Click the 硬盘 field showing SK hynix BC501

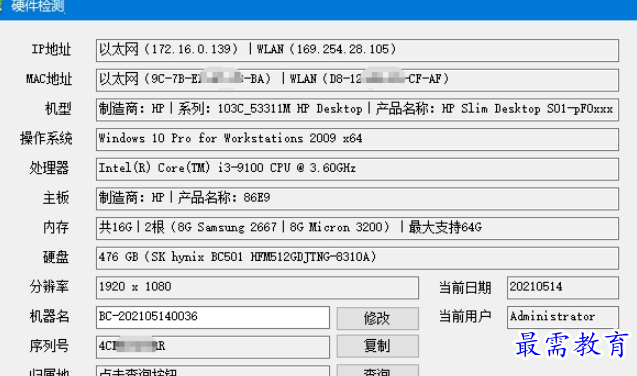point(357,258)
